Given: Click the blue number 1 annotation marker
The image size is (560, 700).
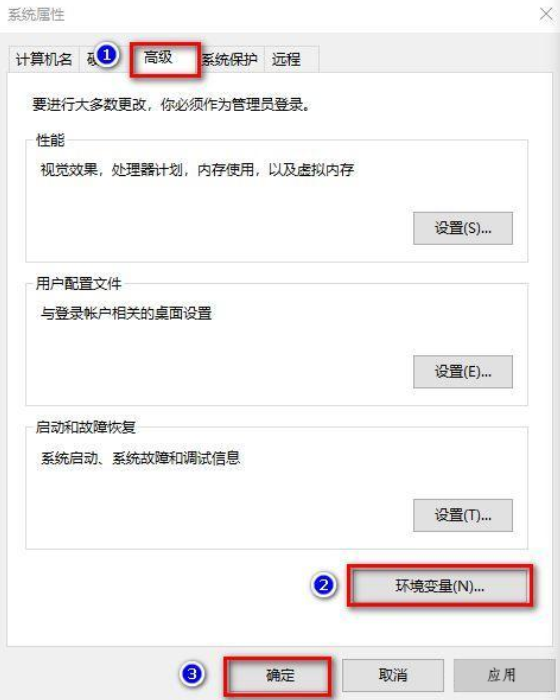Looking at the screenshot, I should (x=106, y=55).
